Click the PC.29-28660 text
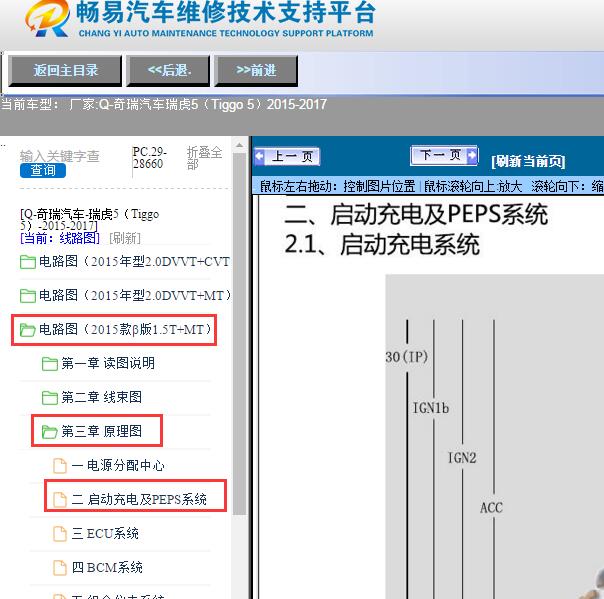The width and height of the screenshot is (604, 599). click(150, 158)
